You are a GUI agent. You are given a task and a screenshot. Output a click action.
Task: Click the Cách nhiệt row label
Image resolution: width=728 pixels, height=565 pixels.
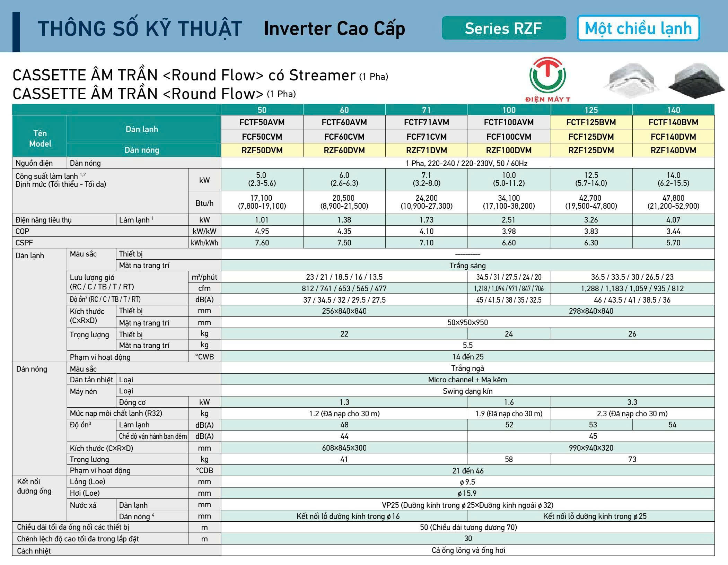point(34,551)
